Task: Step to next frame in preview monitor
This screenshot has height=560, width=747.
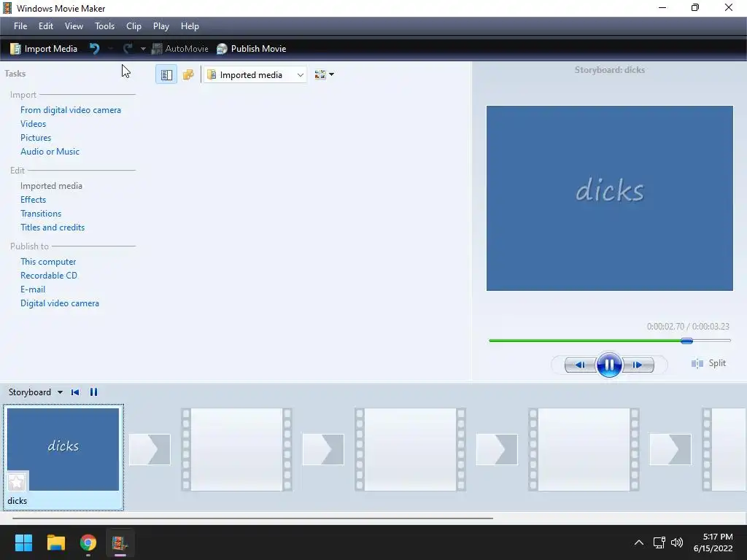Action: point(638,365)
